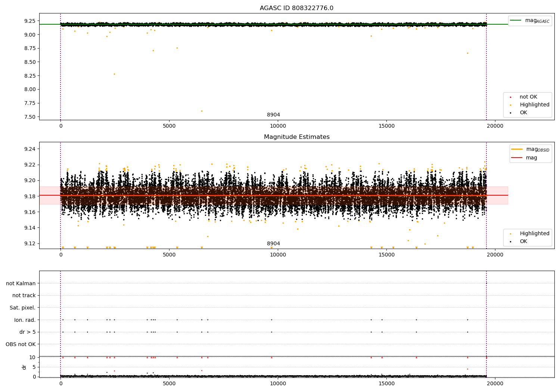Click the 'not Kalman' axis label
The image size is (560, 392).
pos(21,283)
